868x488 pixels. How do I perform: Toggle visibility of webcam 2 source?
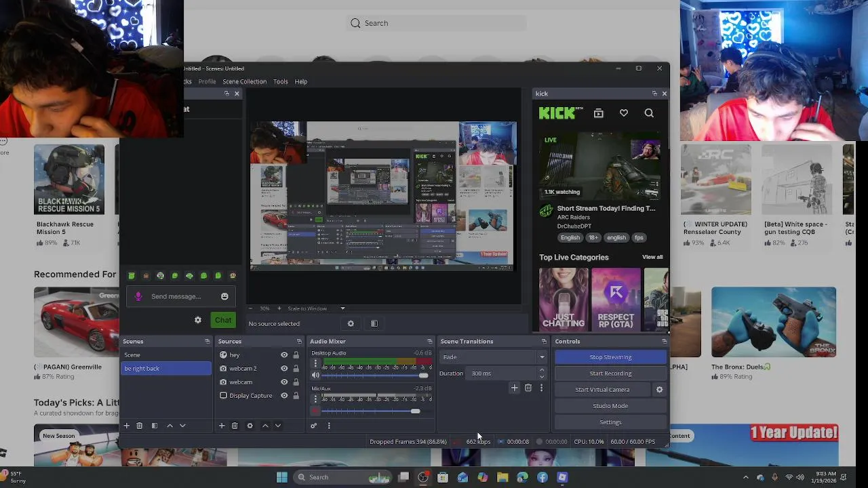click(x=284, y=368)
